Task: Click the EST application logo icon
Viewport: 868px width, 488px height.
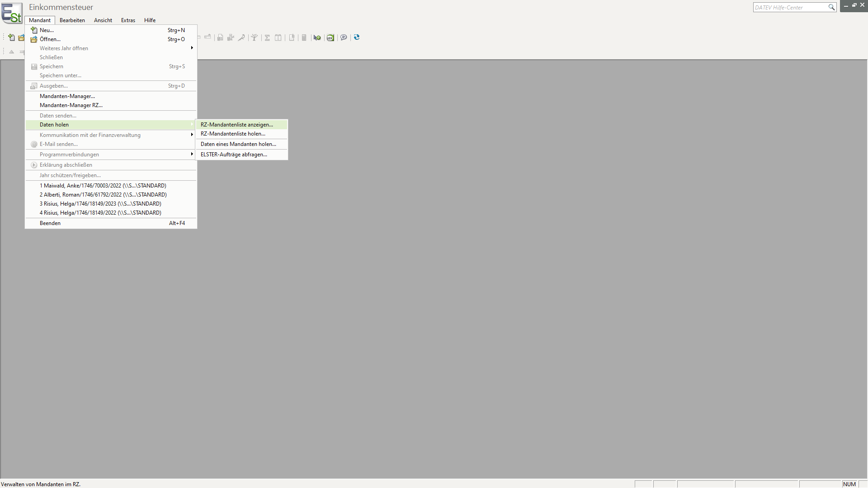Action: pyautogui.click(x=12, y=14)
